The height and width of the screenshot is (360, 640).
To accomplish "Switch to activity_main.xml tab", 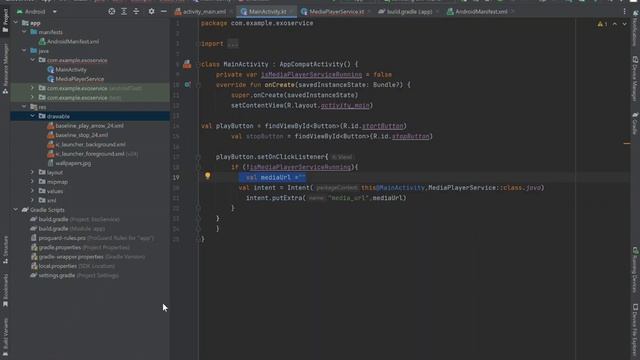I will (201, 11).
